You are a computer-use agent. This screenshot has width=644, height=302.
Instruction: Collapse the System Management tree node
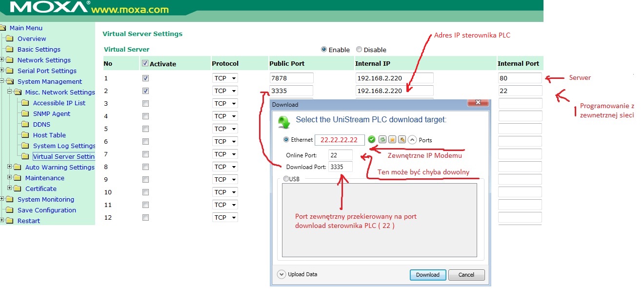2,81
